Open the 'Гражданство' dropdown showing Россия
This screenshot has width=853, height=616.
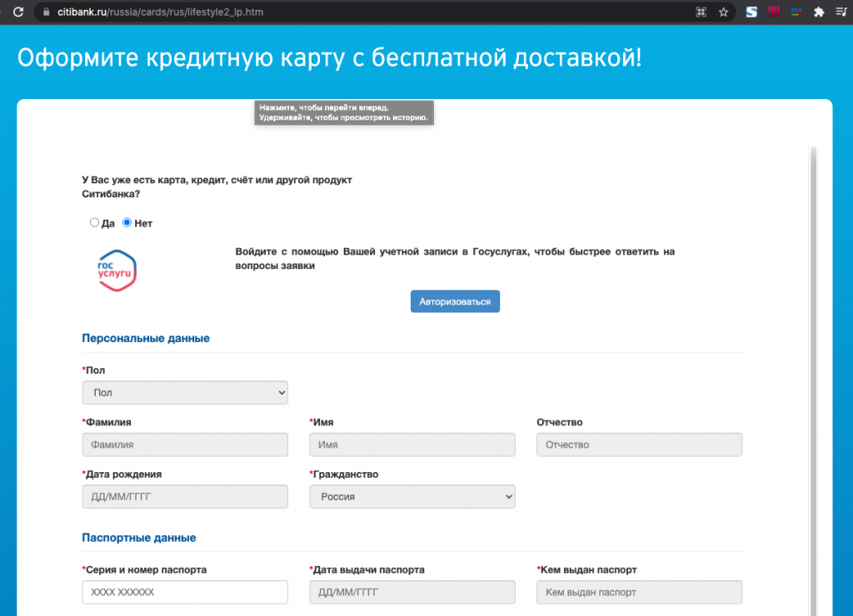tap(412, 496)
